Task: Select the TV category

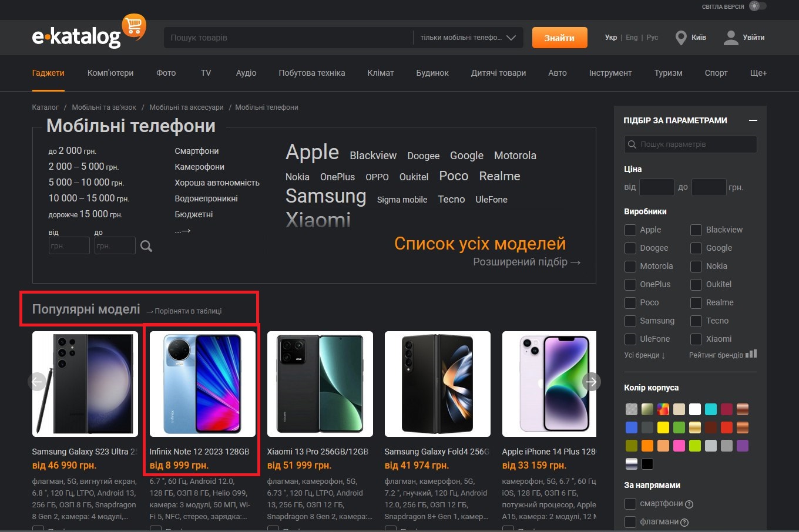Action: pos(206,73)
